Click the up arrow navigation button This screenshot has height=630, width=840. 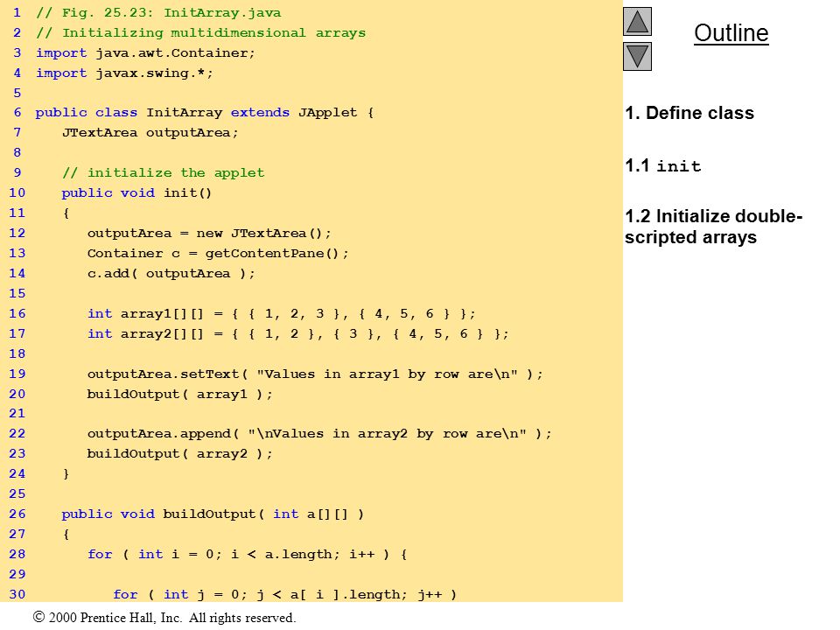(637, 21)
